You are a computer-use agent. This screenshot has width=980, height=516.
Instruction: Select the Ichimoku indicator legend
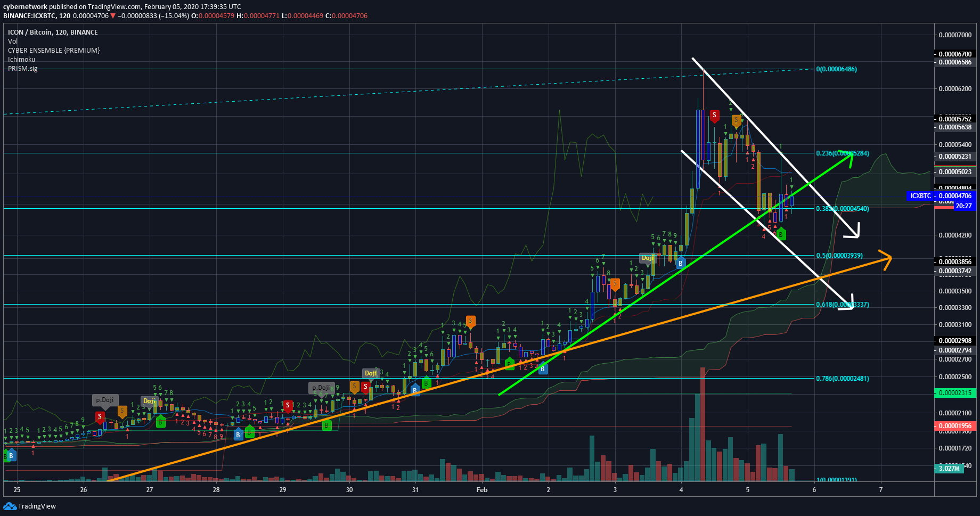[x=21, y=59]
